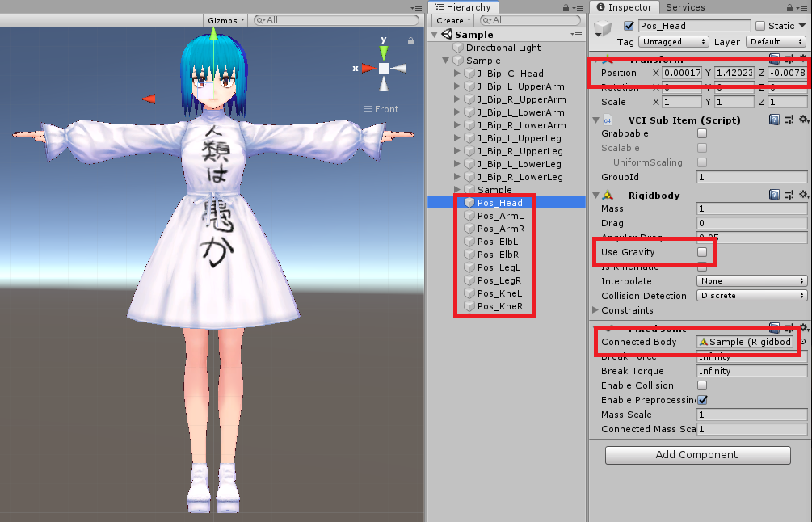Enable the Static checkbox
The height and width of the screenshot is (522, 812).
coord(760,26)
